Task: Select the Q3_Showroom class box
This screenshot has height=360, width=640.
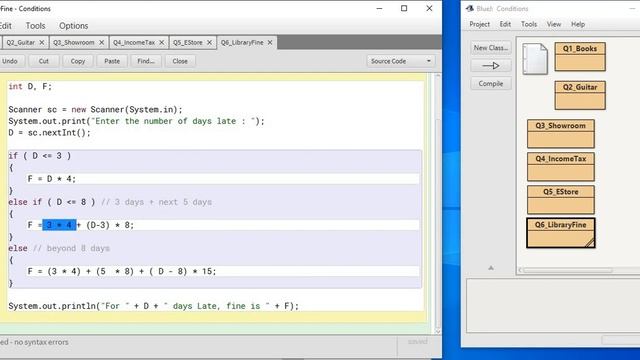Action: [560, 133]
